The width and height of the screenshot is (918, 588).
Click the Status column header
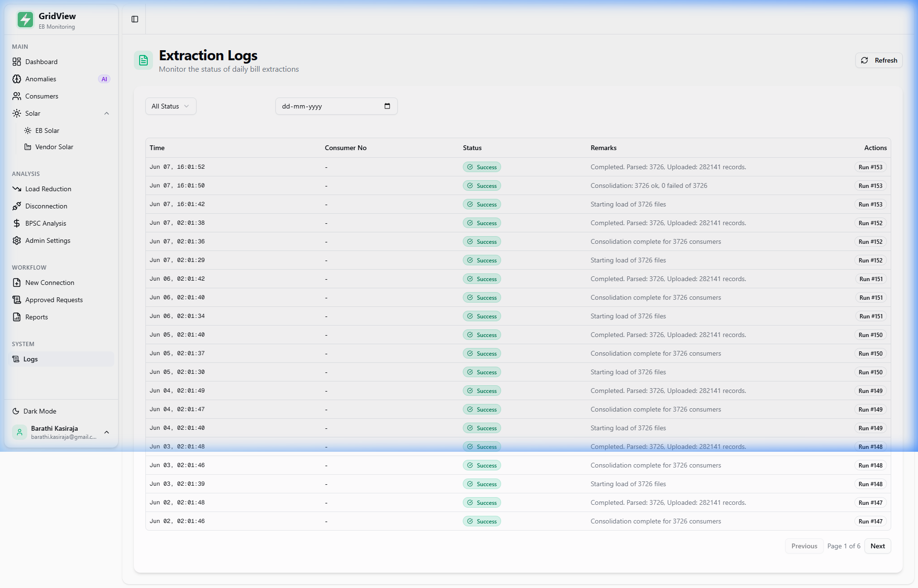coord(472,148)
